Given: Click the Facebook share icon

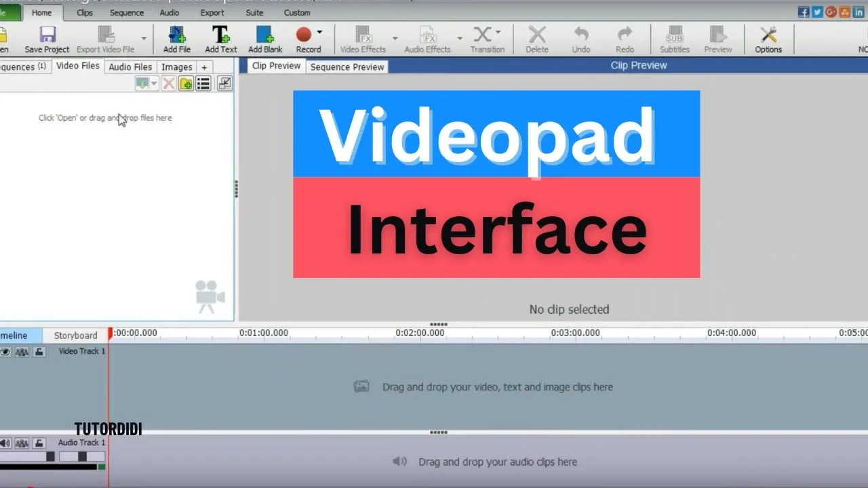Looking at the screenshot, I should coord(804,12).
